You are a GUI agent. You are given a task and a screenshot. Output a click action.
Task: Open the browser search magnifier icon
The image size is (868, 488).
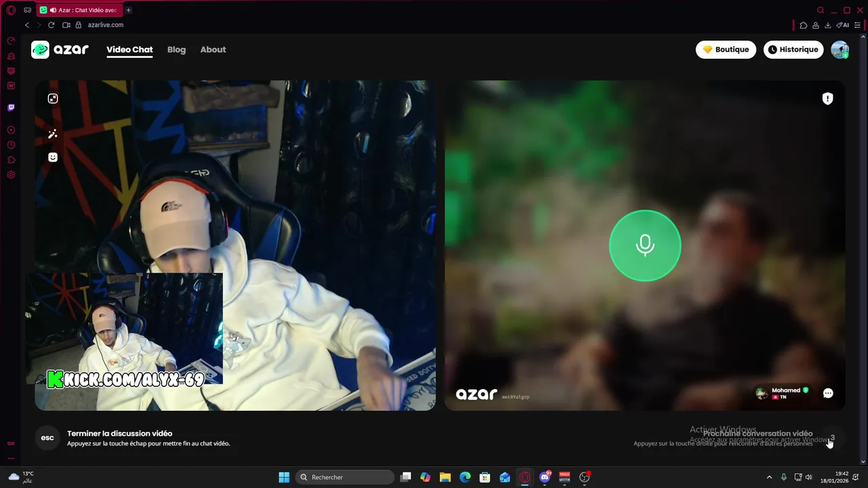tap(821, 10)
